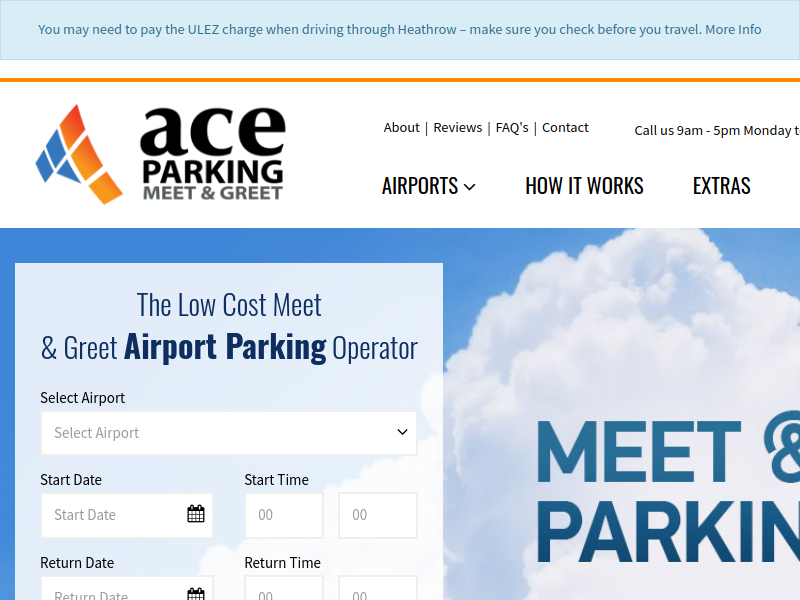Click the dropdown arrow in Select Airport
The image size is (800, 600).
[400, 432]
